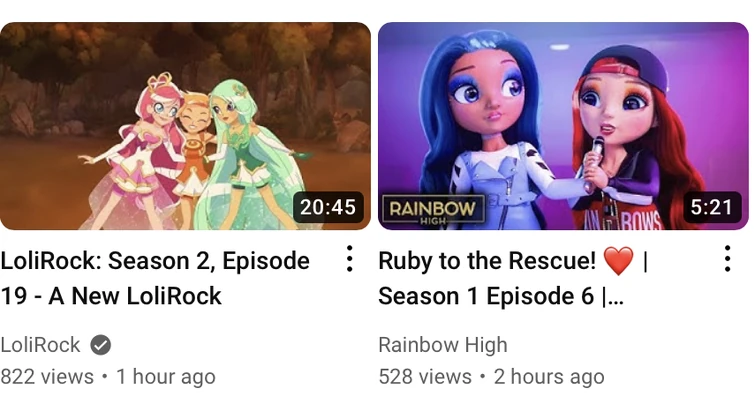Image resolution: width=755 pixels, height=404 pixels.
Task: Click the red heart emoji in the title
Action: click(619, 261)
